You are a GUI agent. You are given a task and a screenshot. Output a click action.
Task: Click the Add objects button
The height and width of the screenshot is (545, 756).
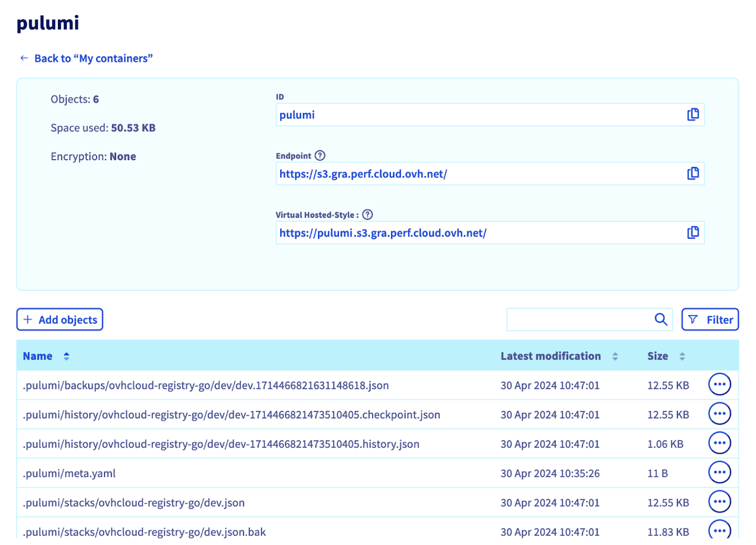[x=59, y=319]
